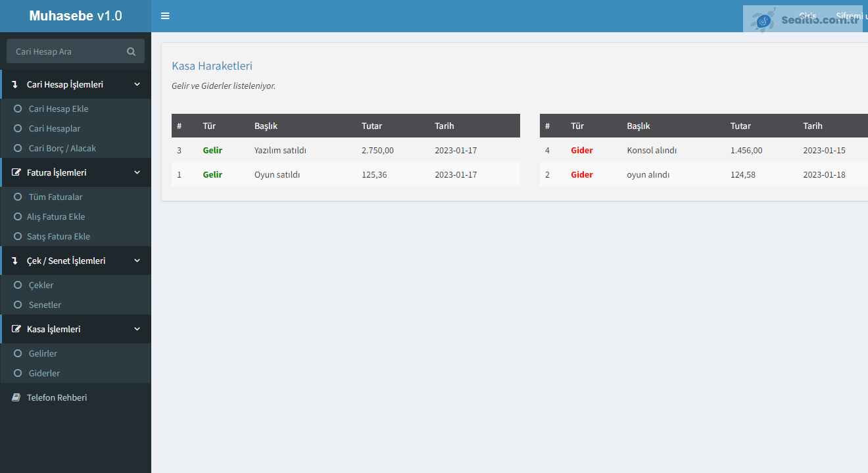Click the Fatura İşlemleri edit icon
Image resolution: width=868 pixels, height=473 pixels.
click(x=16, y=172)
